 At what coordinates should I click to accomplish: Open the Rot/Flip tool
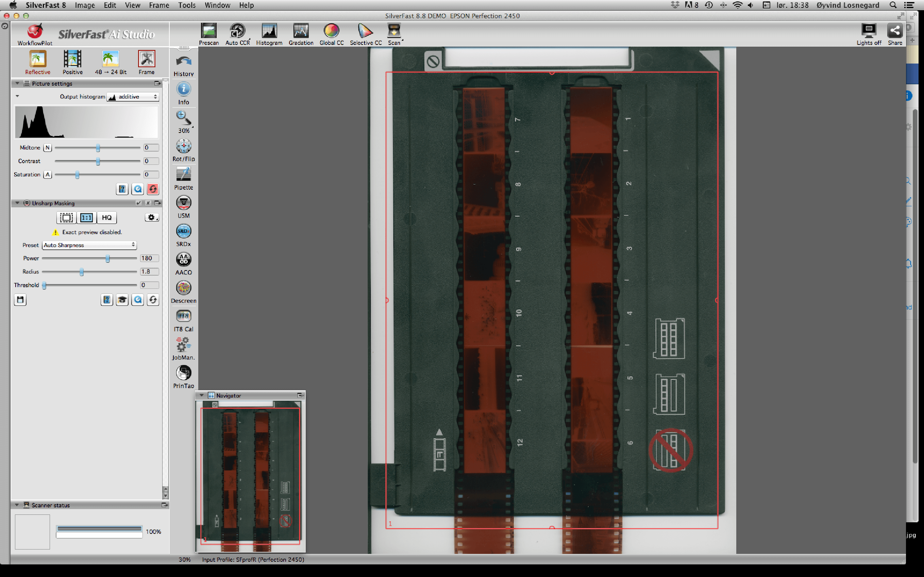pos(184,150)
